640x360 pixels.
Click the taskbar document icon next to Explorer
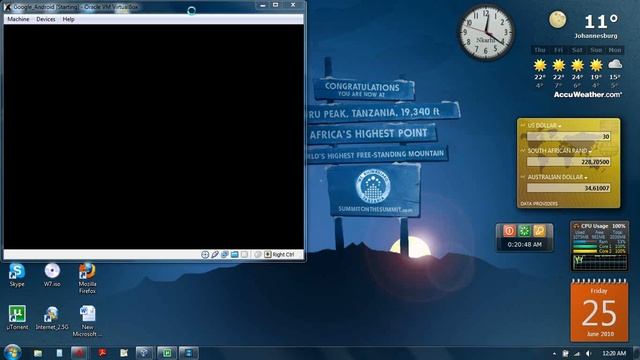click(59, 353)
